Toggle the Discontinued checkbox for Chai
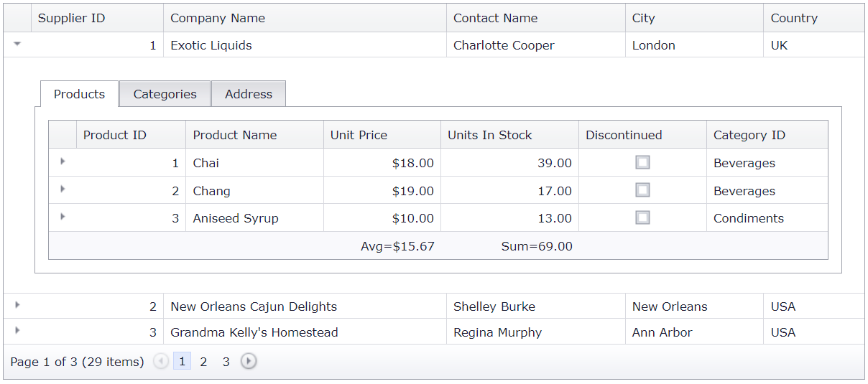This screenshot has width=868, height=384. [642, 162]
